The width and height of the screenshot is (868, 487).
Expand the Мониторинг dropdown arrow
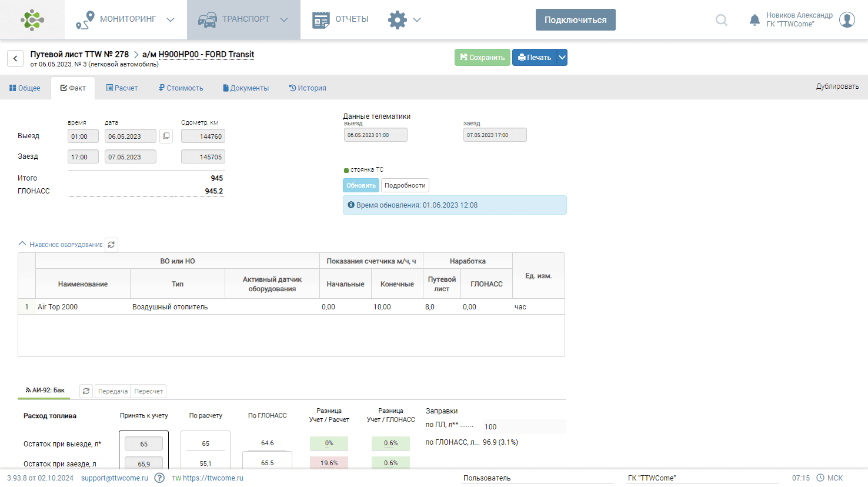pos(171,19)
